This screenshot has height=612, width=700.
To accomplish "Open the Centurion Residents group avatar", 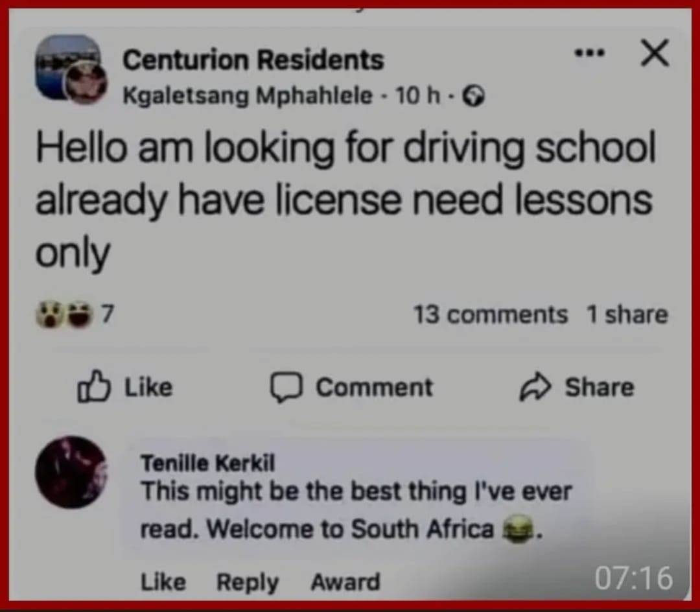I will (x=68, y=67).
